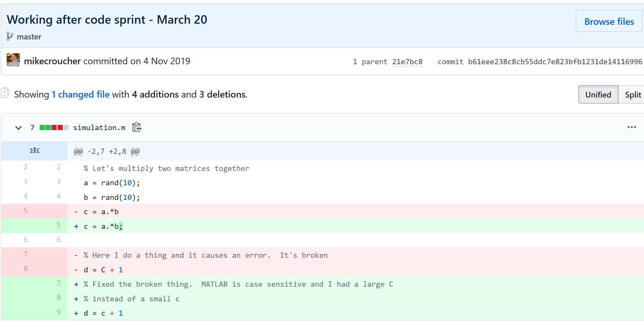644x322 pixels.
Task: Click the master branch label
Action: [x=29, y=37]
